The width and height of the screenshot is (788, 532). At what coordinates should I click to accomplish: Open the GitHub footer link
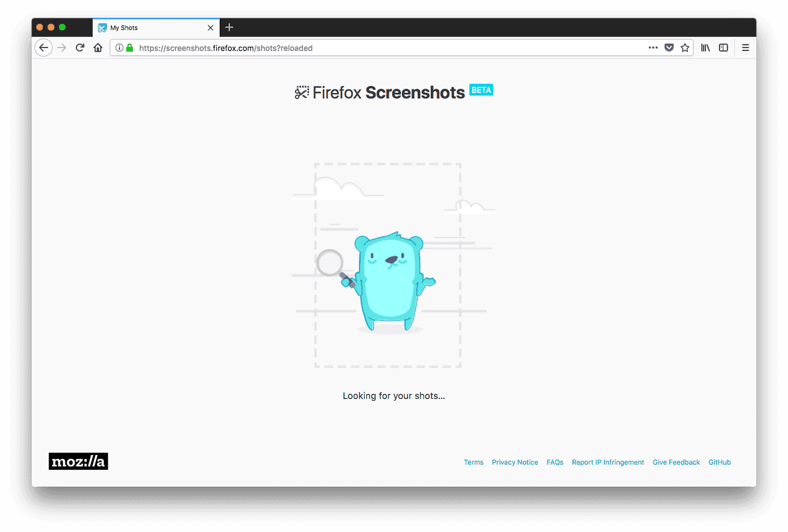click(720, 462)
